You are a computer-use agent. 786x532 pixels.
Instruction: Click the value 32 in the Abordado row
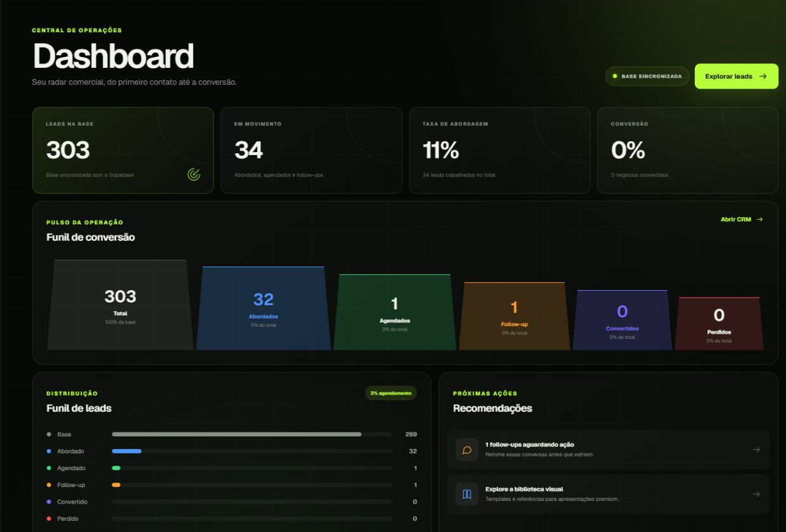(413, 451)
